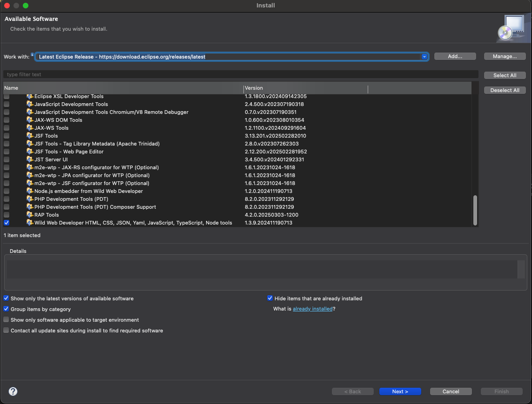Screen dimensions: 532x404
Task: Click the Name column header
Action: coord(123,88)
